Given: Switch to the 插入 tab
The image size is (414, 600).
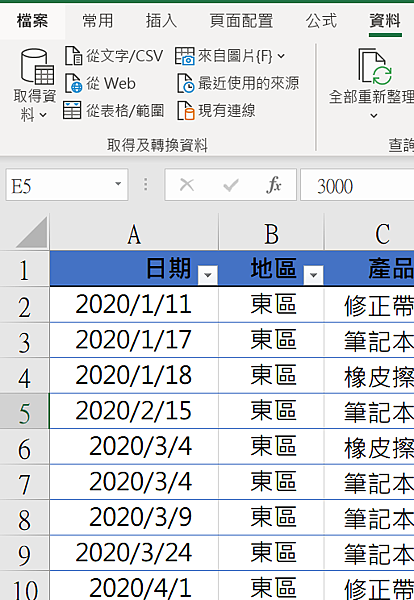Looking at the screenshot, I should [161, 21].
